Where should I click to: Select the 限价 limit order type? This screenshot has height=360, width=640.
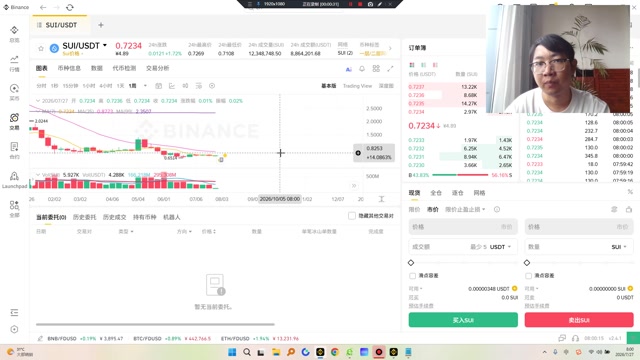point(414,209)
